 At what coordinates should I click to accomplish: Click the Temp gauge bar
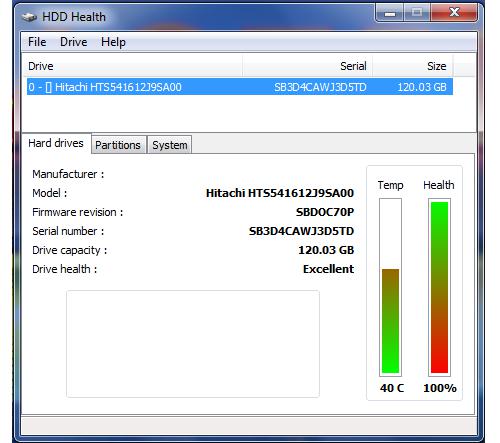point(390,287)
